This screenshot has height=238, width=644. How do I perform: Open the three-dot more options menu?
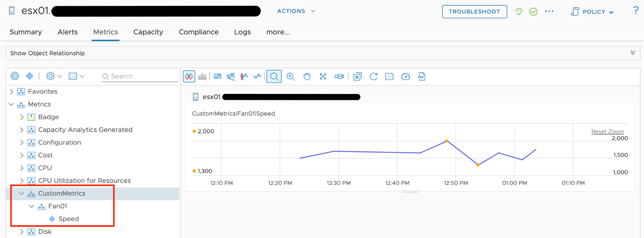(549, 11)
